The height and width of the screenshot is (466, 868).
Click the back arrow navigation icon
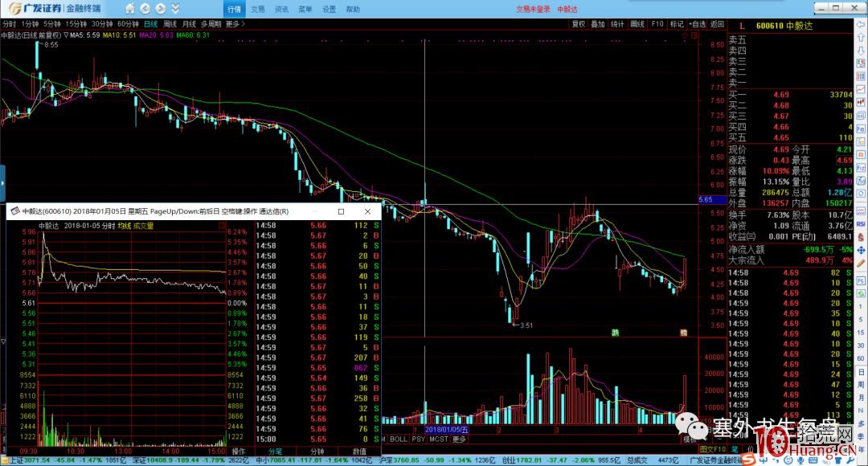(x=145, y=9)
